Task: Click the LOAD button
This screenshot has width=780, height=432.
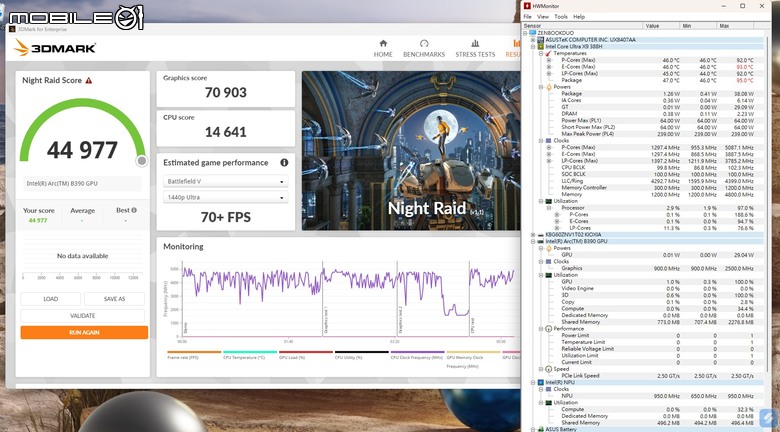Action: pyautogui.click(x=50, y=299)
